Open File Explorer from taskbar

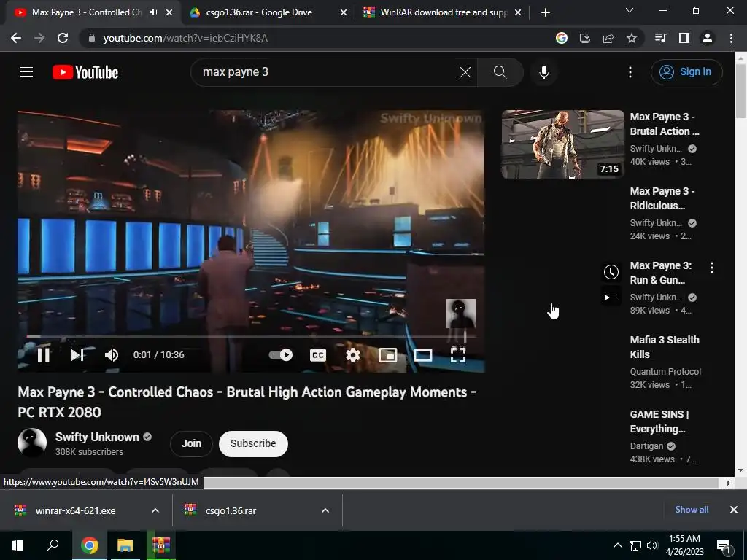coord(125,545)
